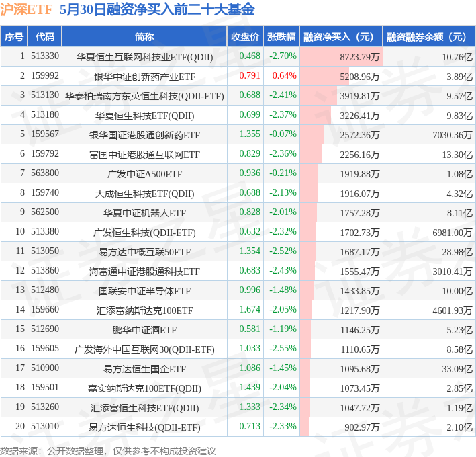
Task: Click 汇添富纳斯达克100ETF name
Action: [x=144, y=310]
